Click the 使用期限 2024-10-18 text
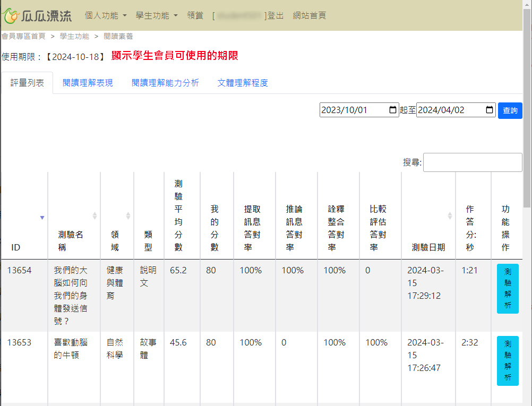Image resolution: width=532 pixels, height=406 pixels. coord(54,57)
